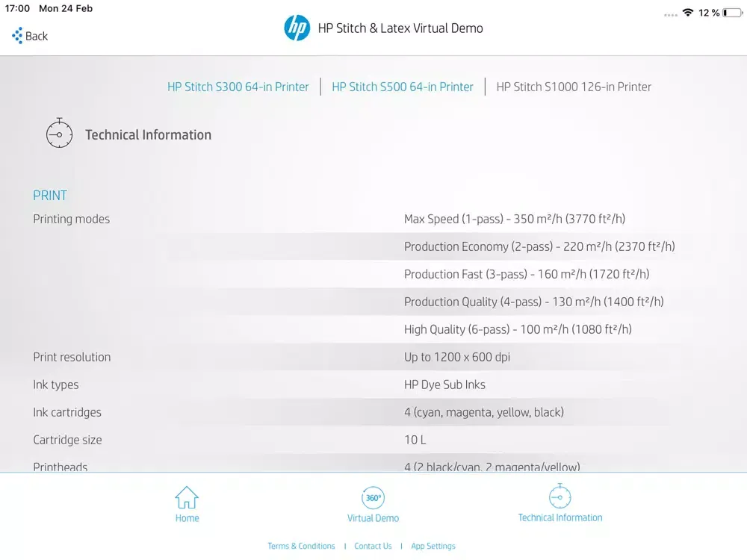Viewport: 747px width, 560px height.
Task: Click the Virtual Demo label
Action: tap(373, 518)
